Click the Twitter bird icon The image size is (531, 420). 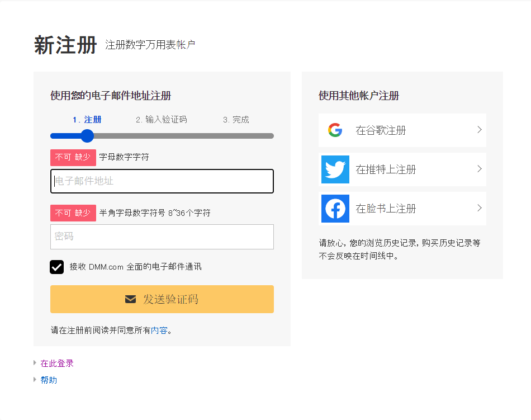pyautogui.click(x=335, y=169)
